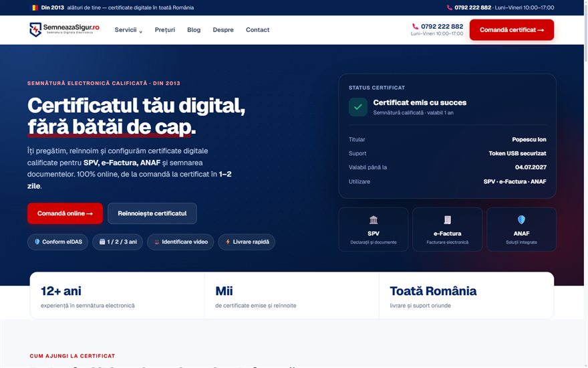Open the ANAF Soluții integrate card
This screenshot has height=368, width=588.
[x=521, y=229]
